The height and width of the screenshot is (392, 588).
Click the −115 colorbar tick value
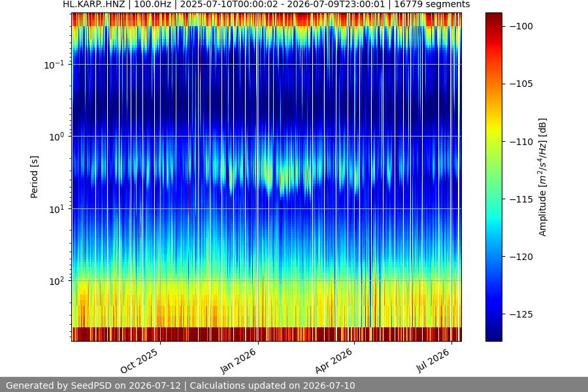click(521, 199)
